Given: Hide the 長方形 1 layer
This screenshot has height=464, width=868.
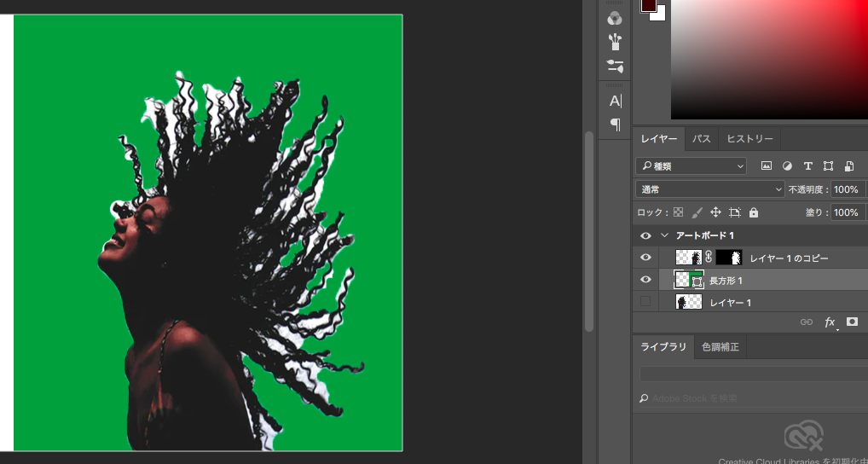Looking at the screenshot, I should pos(645,280).
